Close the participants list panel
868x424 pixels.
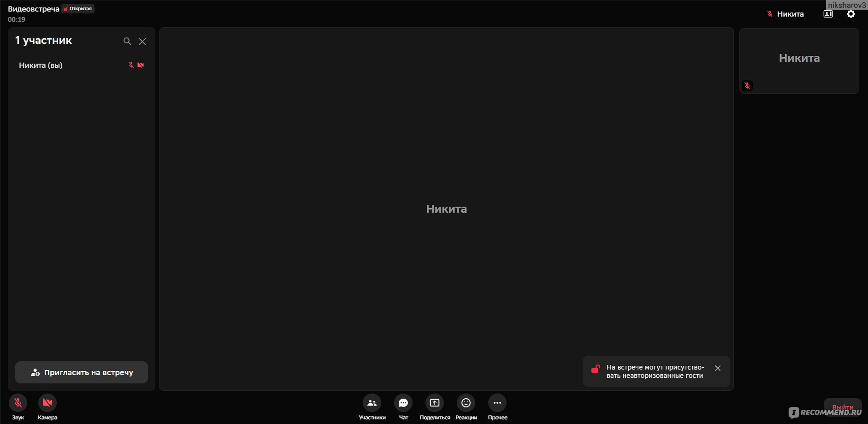(x=142, y=42)
